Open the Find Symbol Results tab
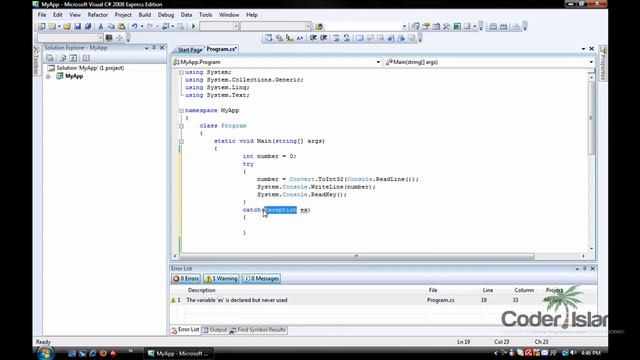640x360 pixels. [x=258, y=330]
